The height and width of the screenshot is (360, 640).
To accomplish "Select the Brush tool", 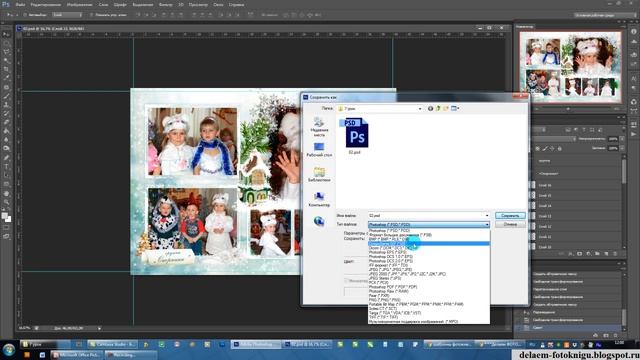I will (6, 96).
